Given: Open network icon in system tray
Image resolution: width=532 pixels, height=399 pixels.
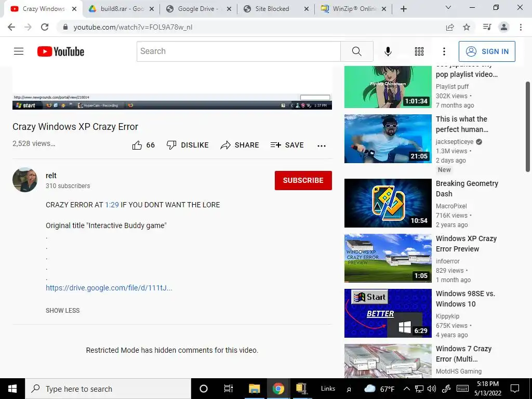Looking at the screenshot, I should tap(419, 389).
